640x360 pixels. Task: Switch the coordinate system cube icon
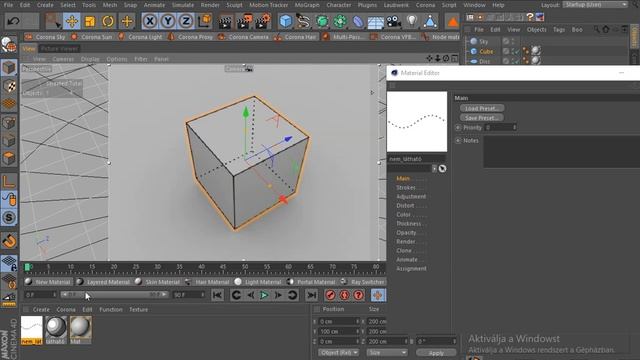click(x=204, y=21)
